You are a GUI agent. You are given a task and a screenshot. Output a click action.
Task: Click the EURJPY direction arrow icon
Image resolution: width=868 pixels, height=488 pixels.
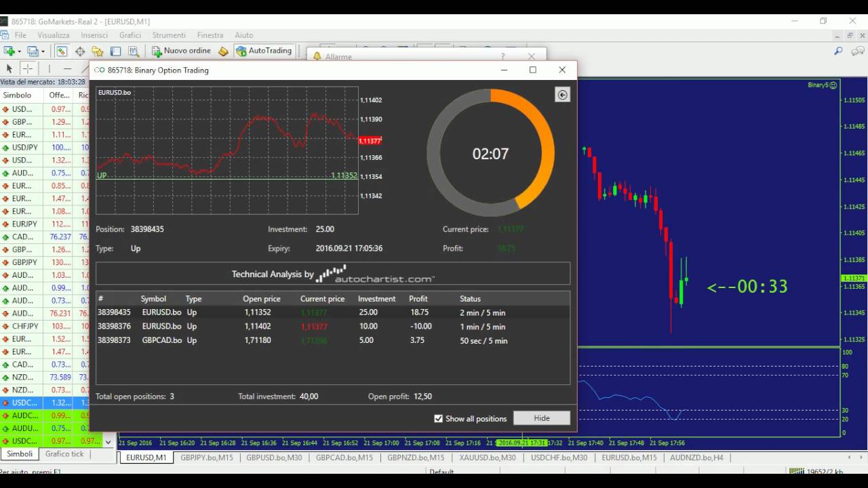(x=5, y=224)
